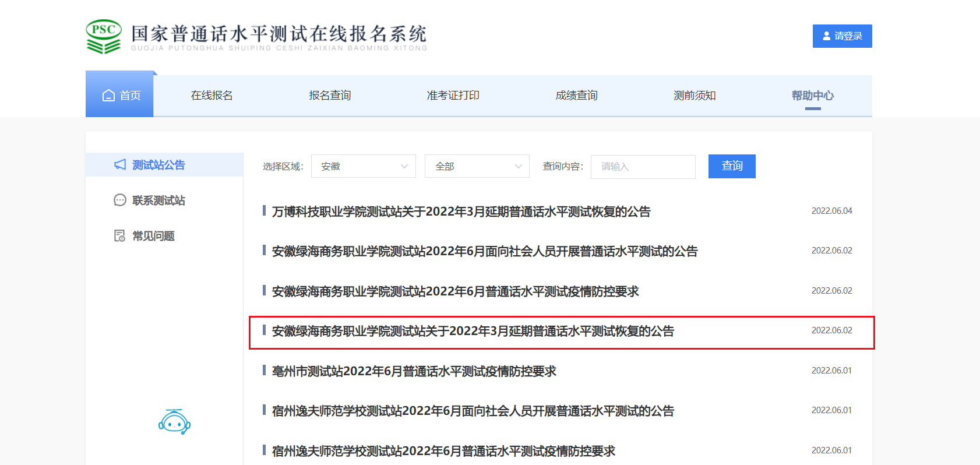This screenshot has height=465, width=980.
Task: Open the 帮助中心 tab
Action: coord(813,96)
